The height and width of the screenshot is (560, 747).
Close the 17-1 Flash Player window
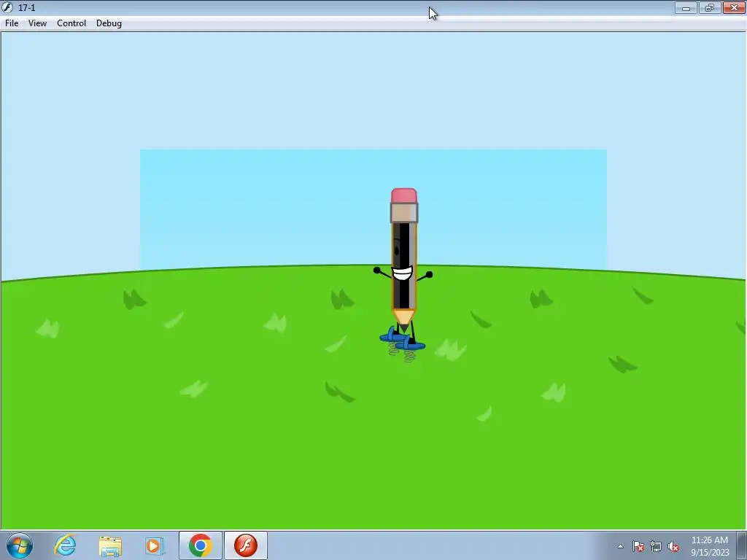[734, 7]
